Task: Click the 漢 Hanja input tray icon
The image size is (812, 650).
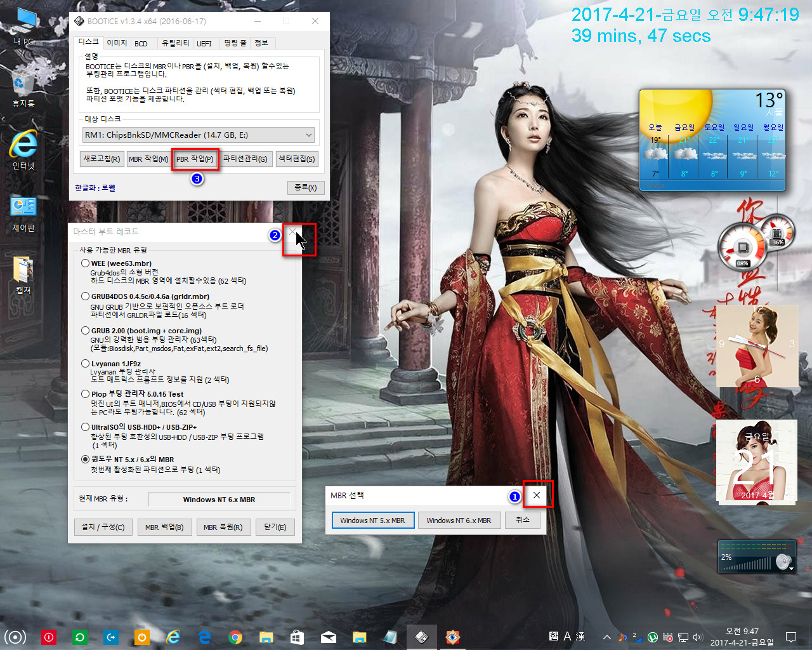Action: (x=580, y=636)
